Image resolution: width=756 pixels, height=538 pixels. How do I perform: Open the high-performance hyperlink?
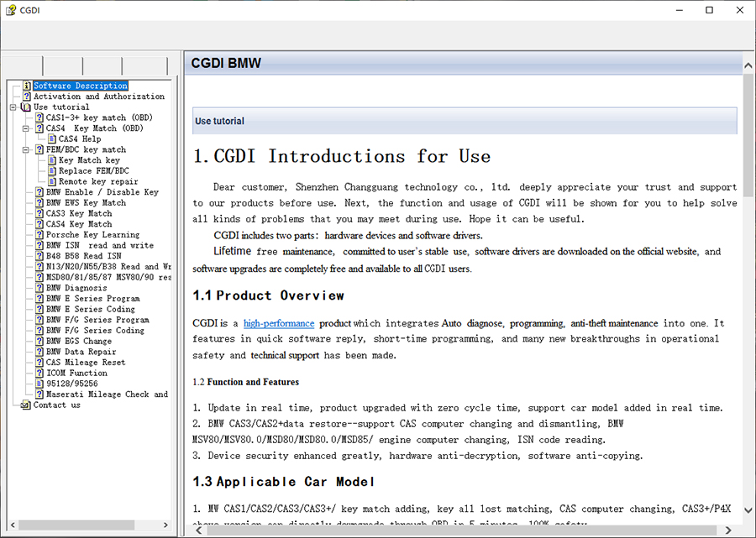279,323
